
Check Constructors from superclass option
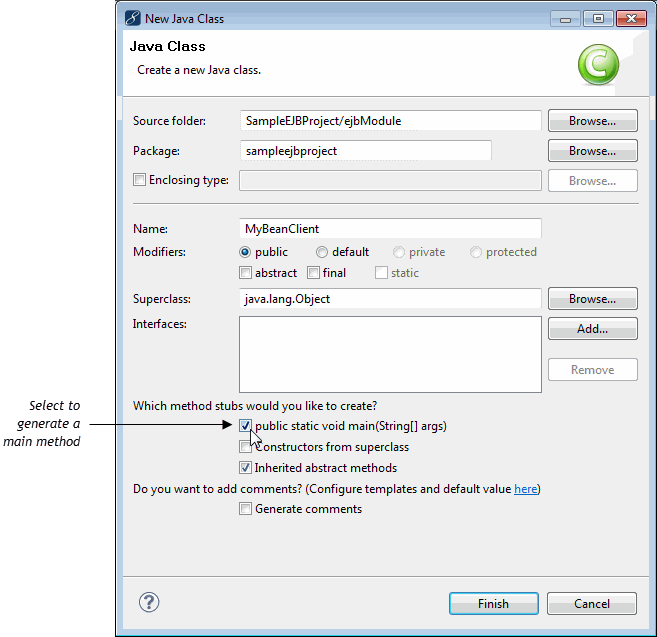click(245, 447)
